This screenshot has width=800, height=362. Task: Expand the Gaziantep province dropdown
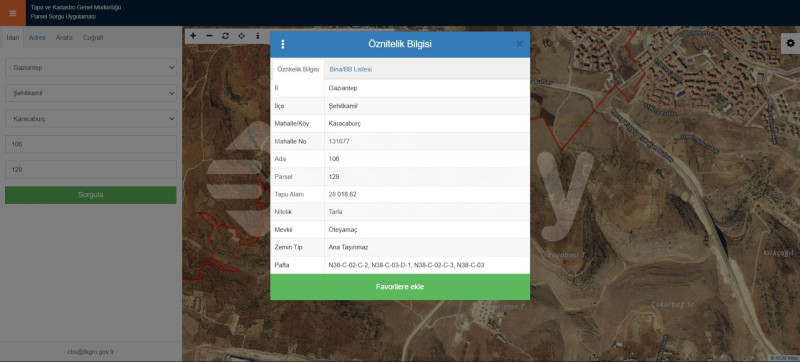click(91, 67)
